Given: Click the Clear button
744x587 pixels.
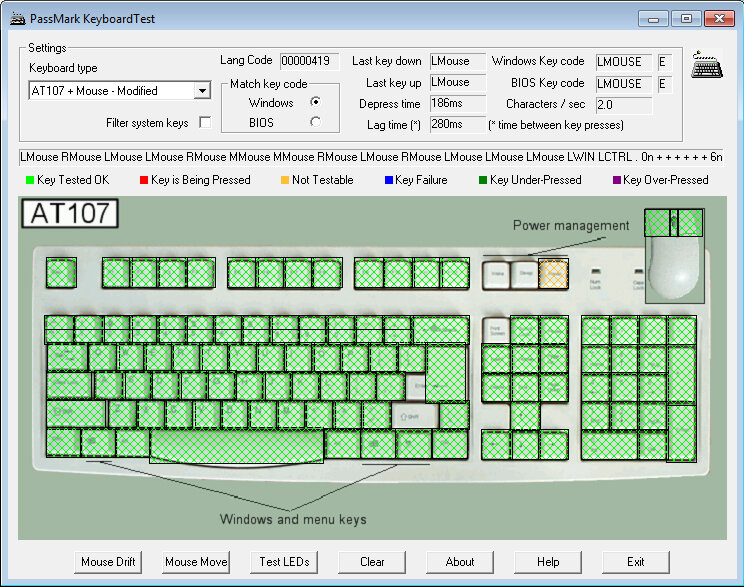Looking at the screenshot, I should pos(372,562).
